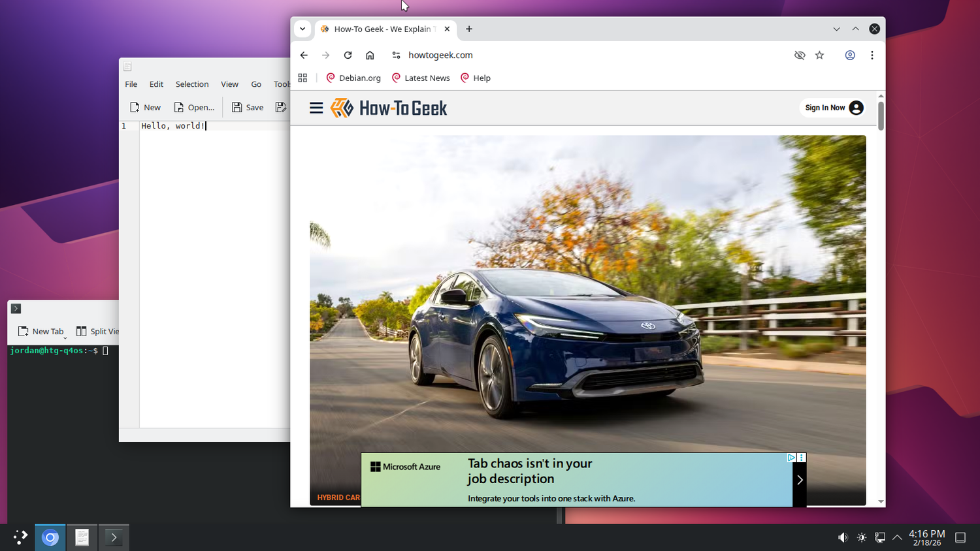Open a new browser tab with plus

(469, 29)
